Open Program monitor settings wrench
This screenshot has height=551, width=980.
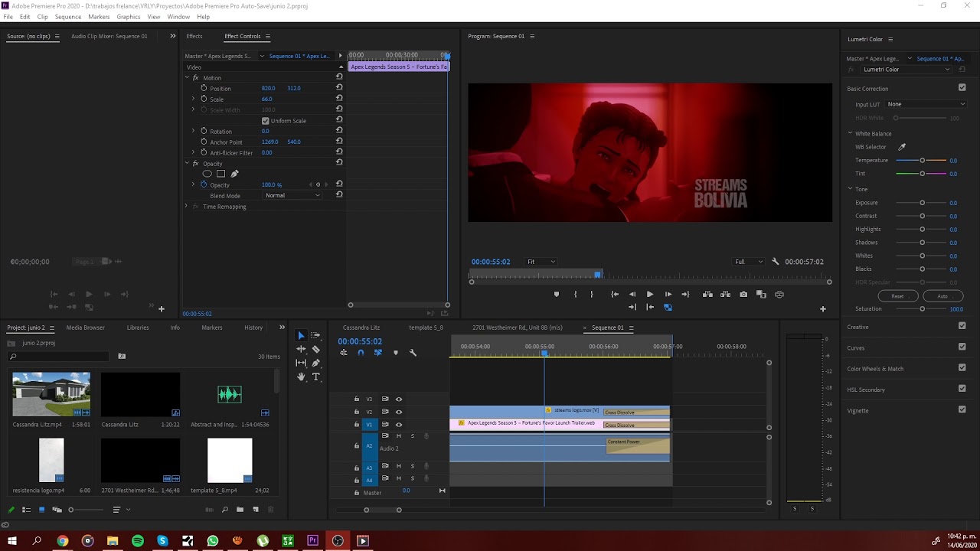tap(775, 262)
